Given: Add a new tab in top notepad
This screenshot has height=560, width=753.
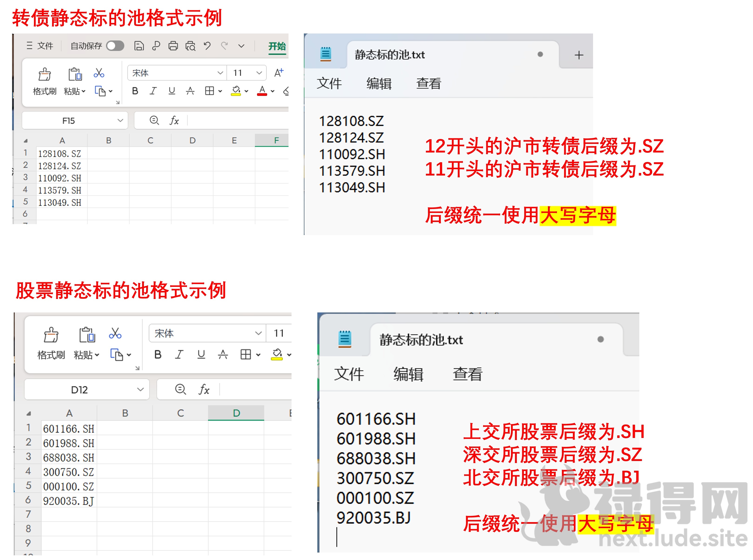Looking at the screenshot, I should [x=579, y=55].
